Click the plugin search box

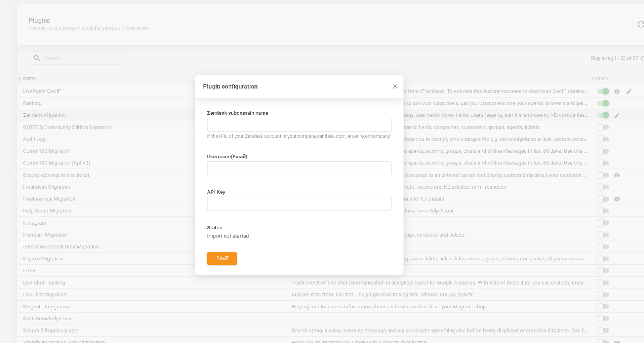(77, 58)
